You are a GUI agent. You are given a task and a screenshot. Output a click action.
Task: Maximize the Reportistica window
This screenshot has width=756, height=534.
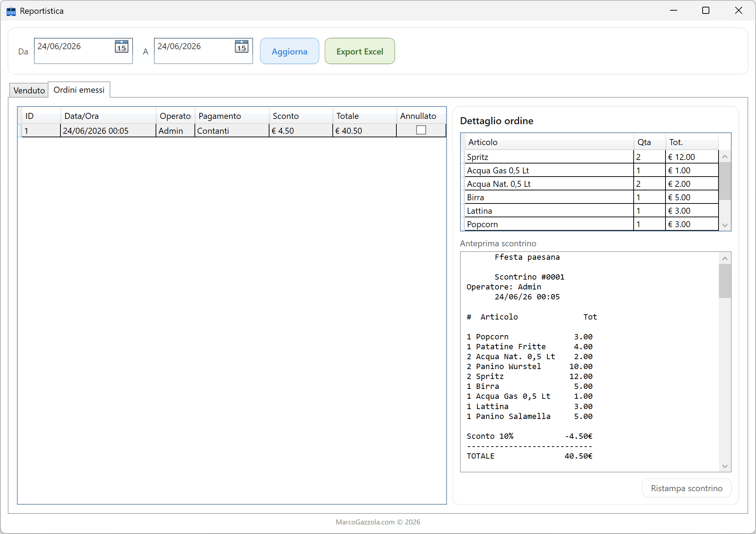point(706,11)
